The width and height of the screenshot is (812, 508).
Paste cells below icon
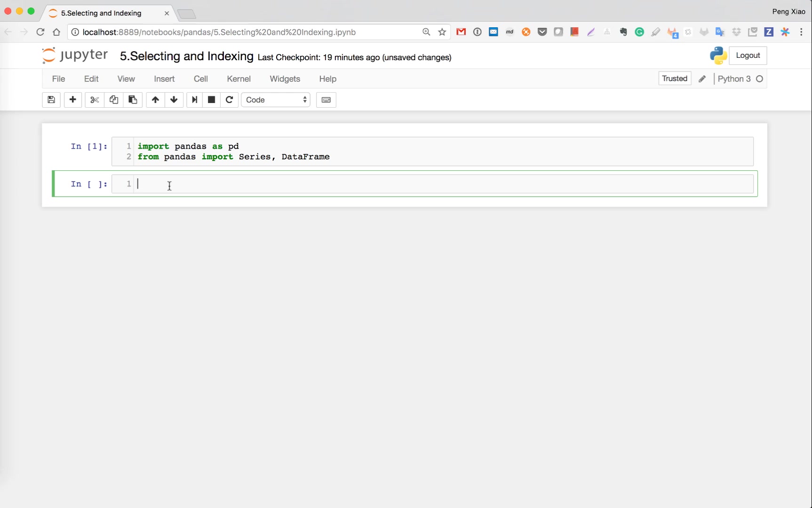133,100
